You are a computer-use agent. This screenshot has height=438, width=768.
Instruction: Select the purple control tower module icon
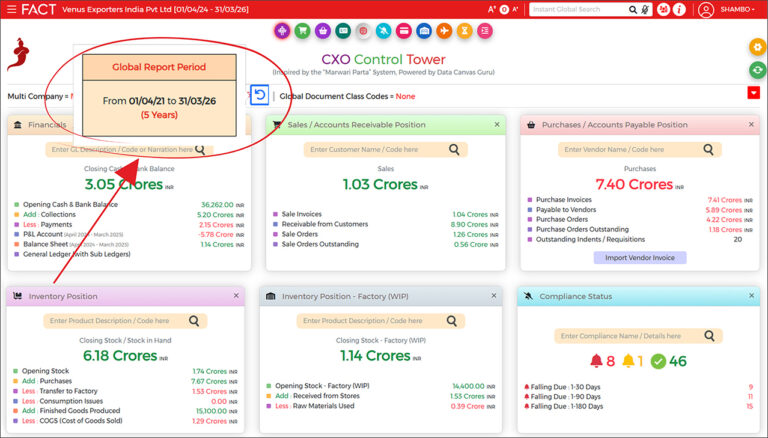[282, 31]
